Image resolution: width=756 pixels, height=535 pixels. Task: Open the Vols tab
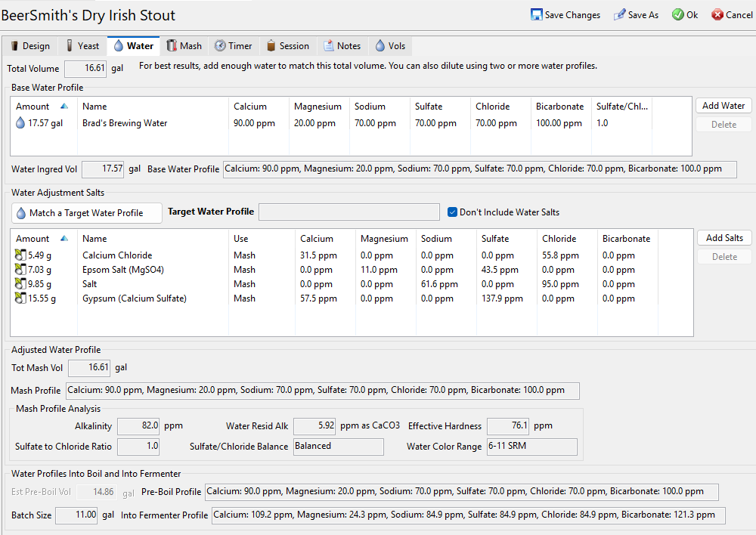pos(390,46)
